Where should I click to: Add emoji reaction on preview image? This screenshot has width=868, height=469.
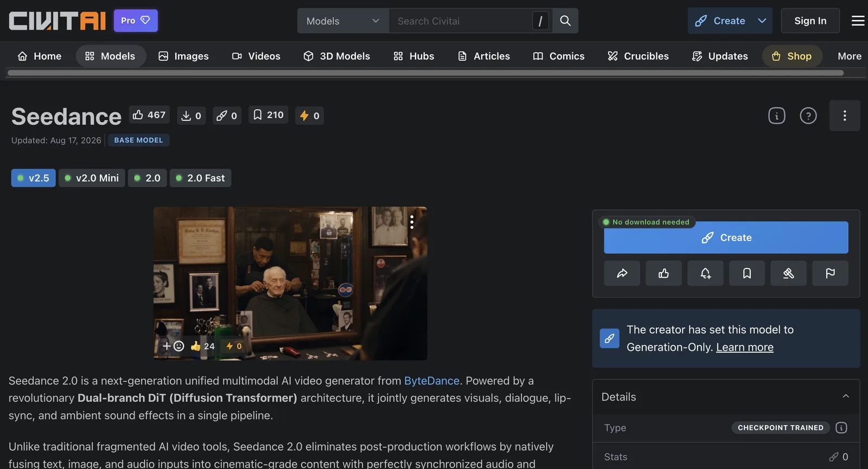click(x=174, y=346)
